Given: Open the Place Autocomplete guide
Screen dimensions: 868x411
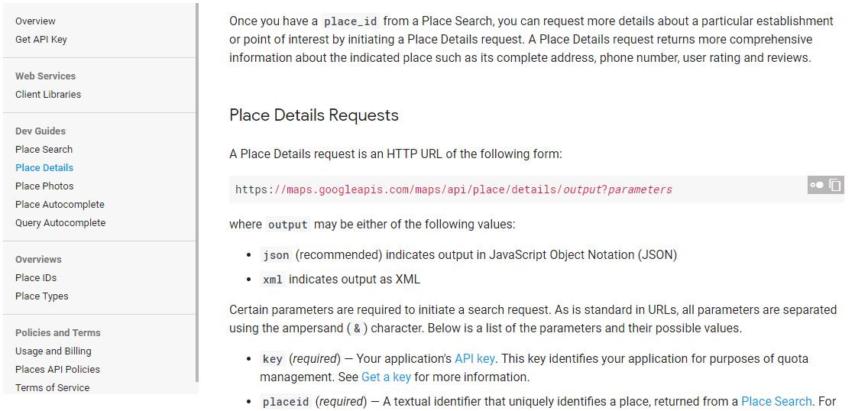Looking at the screenshot, I should [x=60, y=205].
